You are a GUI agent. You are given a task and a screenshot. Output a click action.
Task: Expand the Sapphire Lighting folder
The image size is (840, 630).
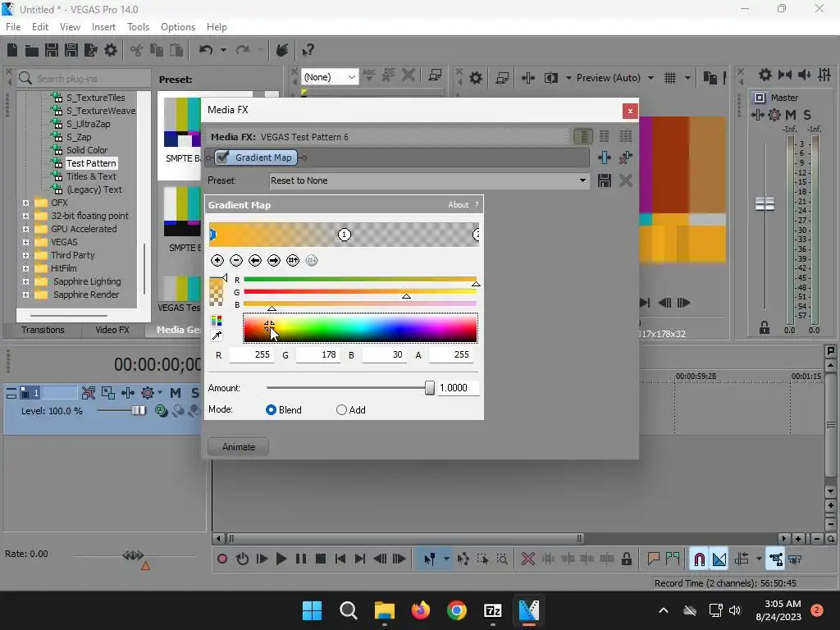(25, 281)
